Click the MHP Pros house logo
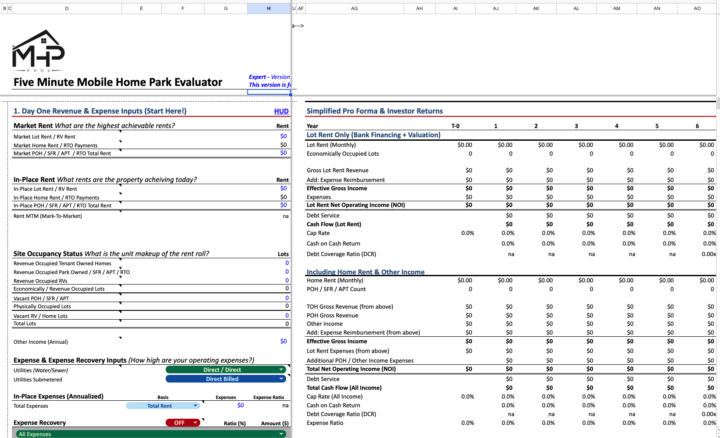The image size is (720, 438). tap(38, 51)
